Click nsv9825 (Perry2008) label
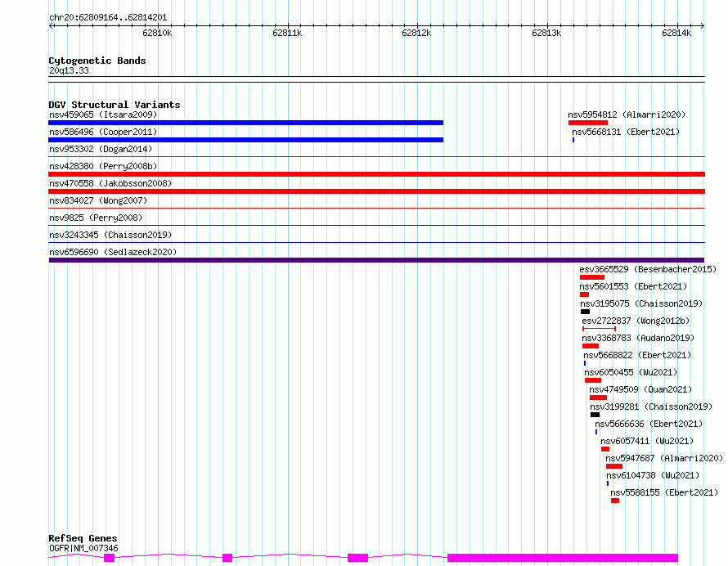The height and width of the screenshot is (566, 728). click(96, 218)
